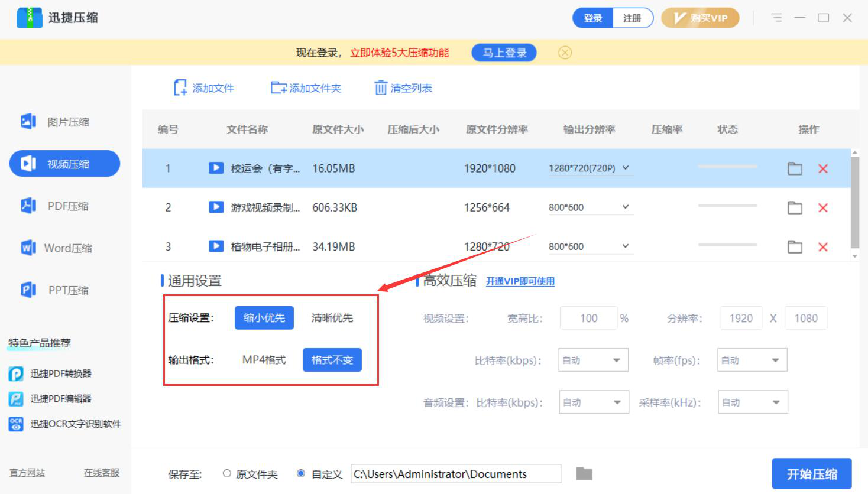Remove the 校运会 video from list

[822, 168]
